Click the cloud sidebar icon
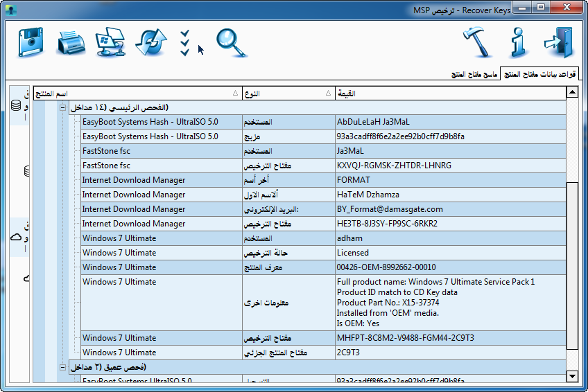588x392 pixels. tap(16, 238)
